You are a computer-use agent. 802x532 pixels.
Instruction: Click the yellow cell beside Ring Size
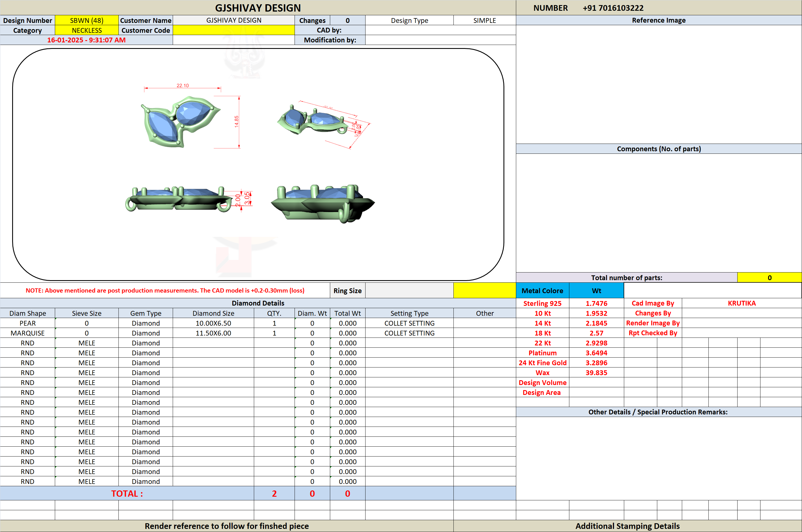[485, 290]
